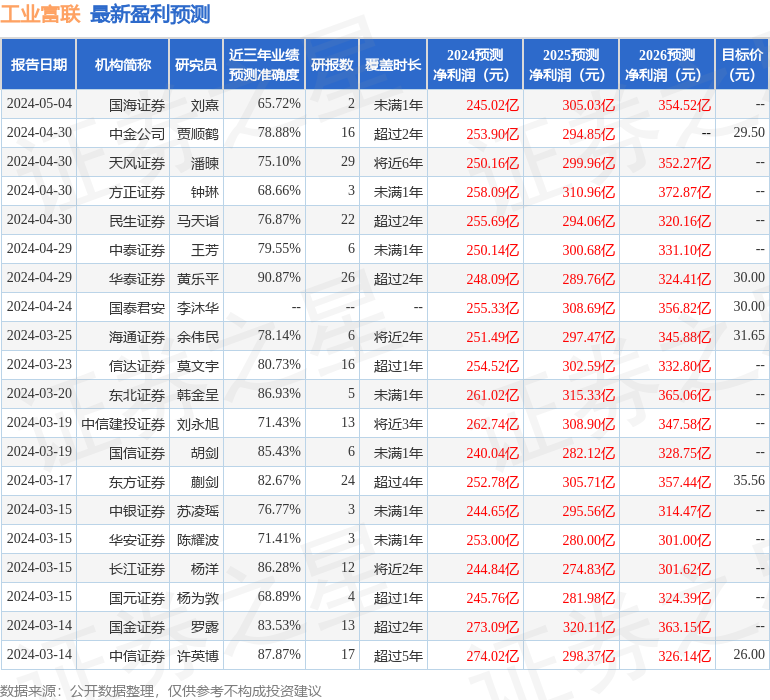
Task: Click the 245.02亿 2024 profit forecast
Action: tap(493, 105)
